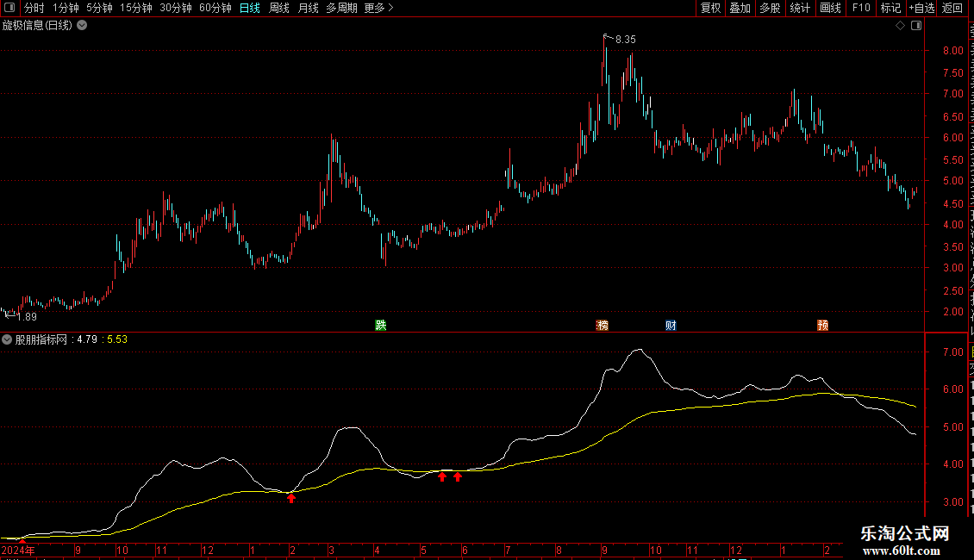Click the panel layout icon at top-left
974x560 pixels.
pyautogui.click(x=9, y=8)
